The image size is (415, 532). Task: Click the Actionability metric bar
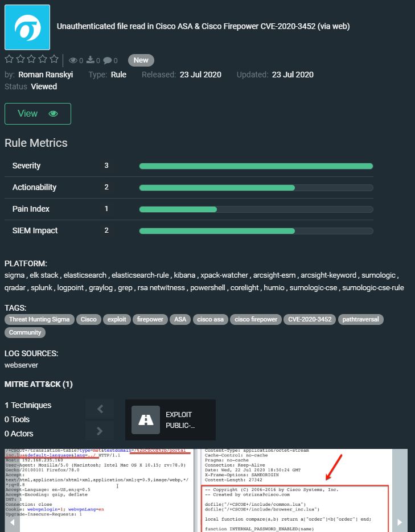pyautogui.click(x=256, y=188)
